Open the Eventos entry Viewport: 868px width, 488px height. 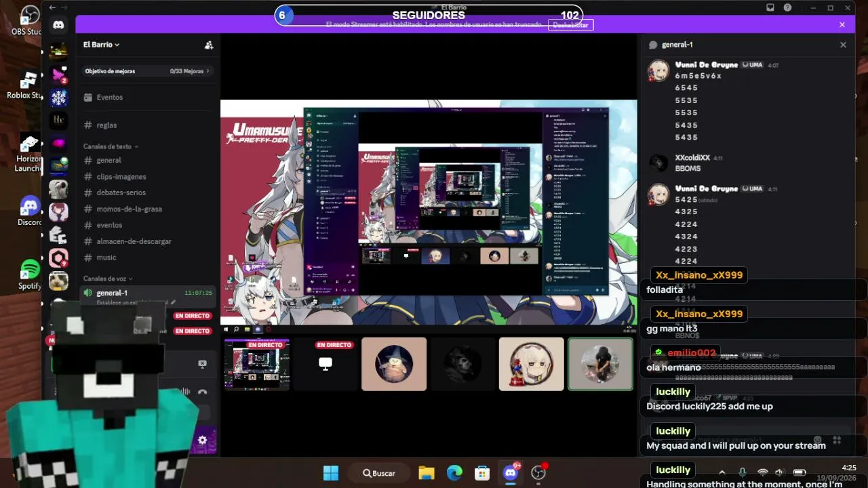(x=148, y=98)
